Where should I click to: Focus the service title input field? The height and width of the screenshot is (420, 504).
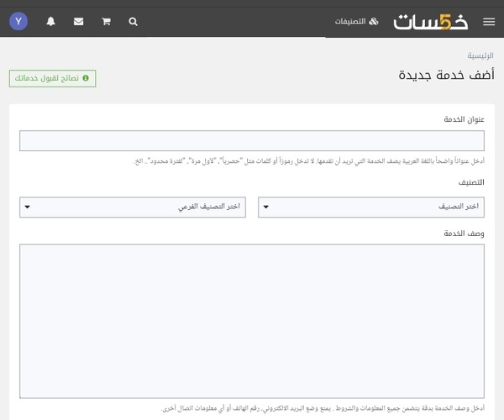coord(252,141)
